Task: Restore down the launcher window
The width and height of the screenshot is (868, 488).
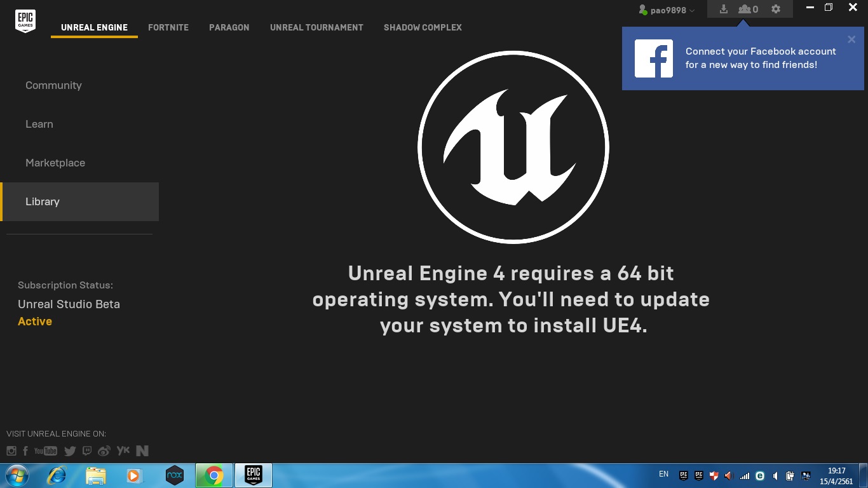Action: point(829,8)
